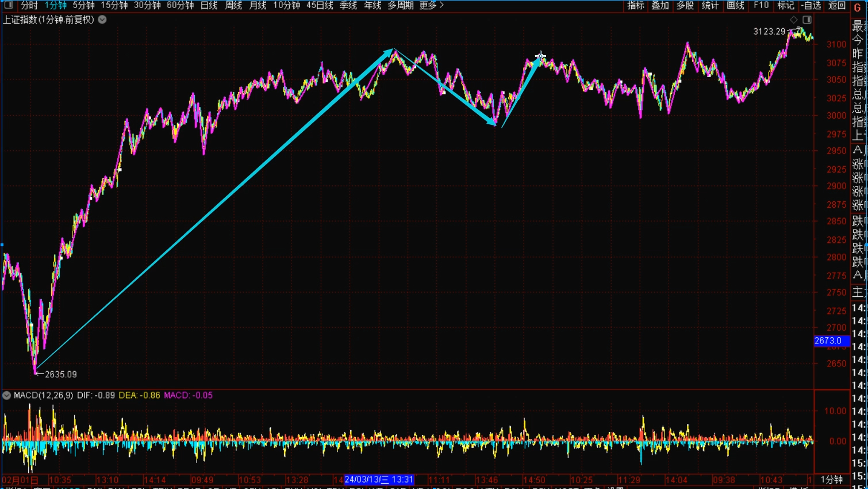Screen dimensions: 868x489
Task: Switch to 周线 weekly chart
Action: pos(233,5)
